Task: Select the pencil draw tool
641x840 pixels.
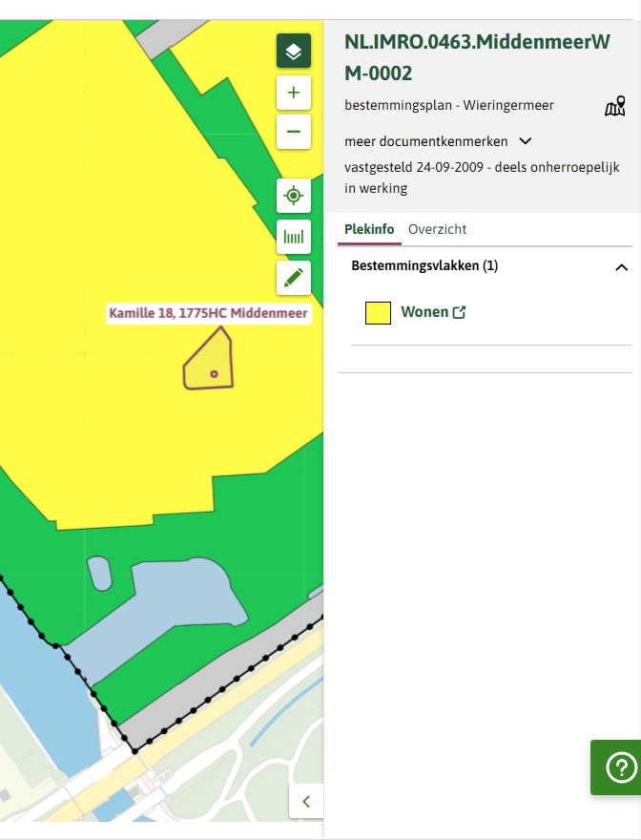Action: pyautogui.click(x=294, y=278)
